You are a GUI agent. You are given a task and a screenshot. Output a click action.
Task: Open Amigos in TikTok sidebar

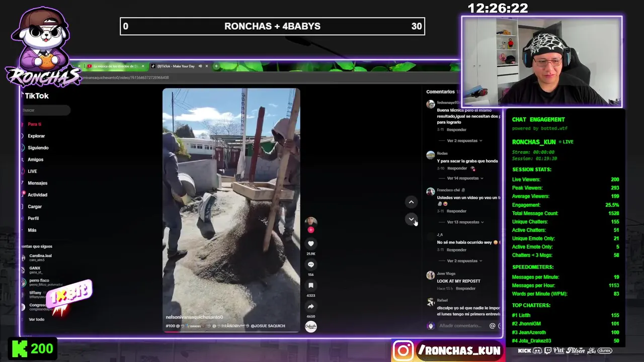pyautogui.click(x=35, y=159)
